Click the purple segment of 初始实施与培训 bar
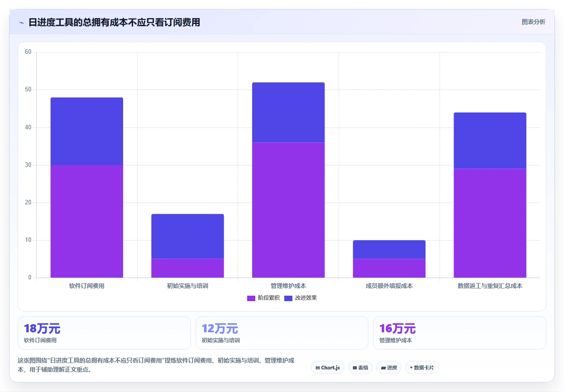Image resolution: width=564 pixels, height=392 pixels. (187, 268)
